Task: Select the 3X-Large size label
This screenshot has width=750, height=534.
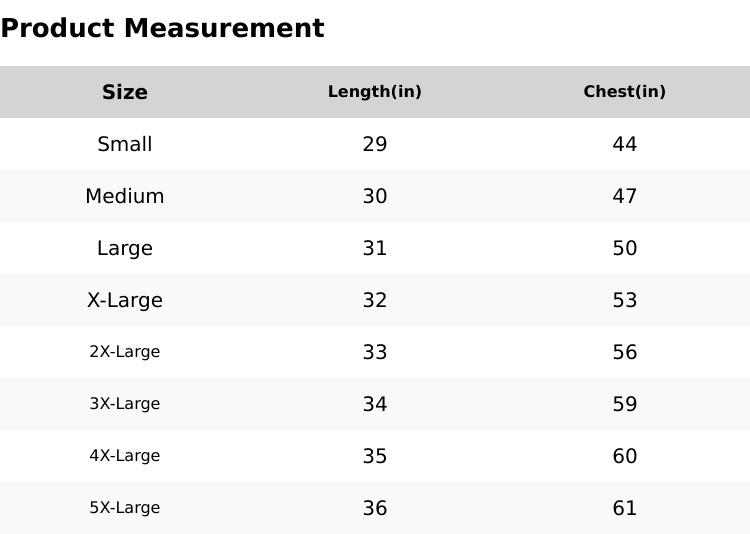Action: 125,404
